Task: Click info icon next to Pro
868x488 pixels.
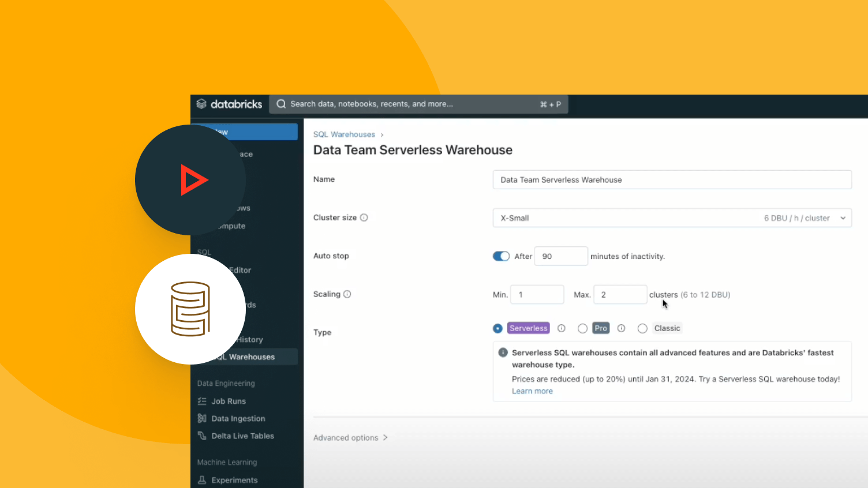Action: (621, 328)
